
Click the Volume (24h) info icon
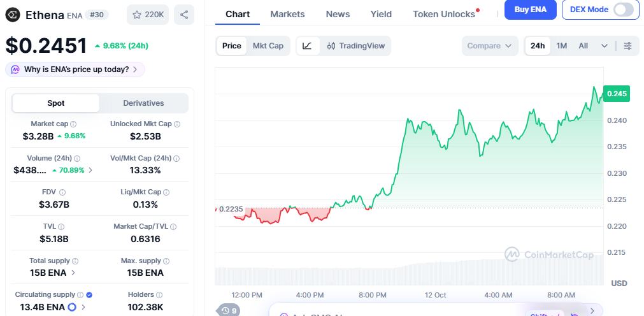pos(77,158)
